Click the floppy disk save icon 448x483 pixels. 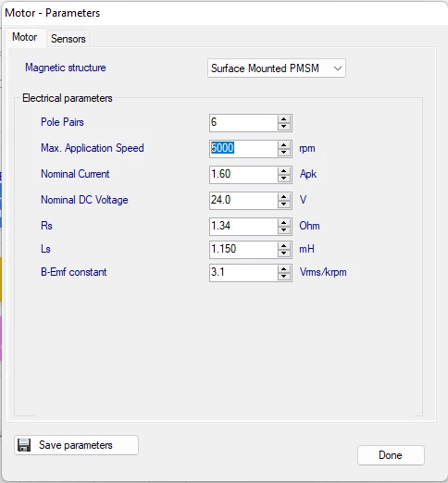[24, 445]
